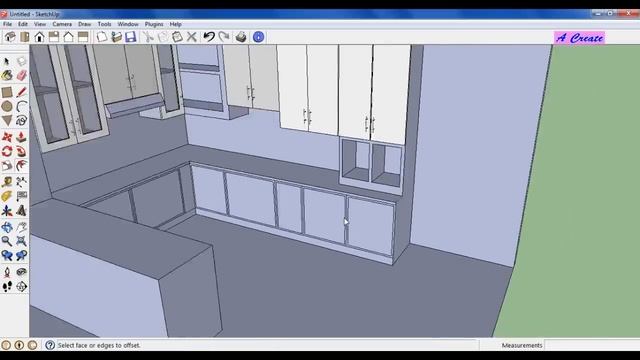
Task: Switch to Back view
Action: (69, 37)
